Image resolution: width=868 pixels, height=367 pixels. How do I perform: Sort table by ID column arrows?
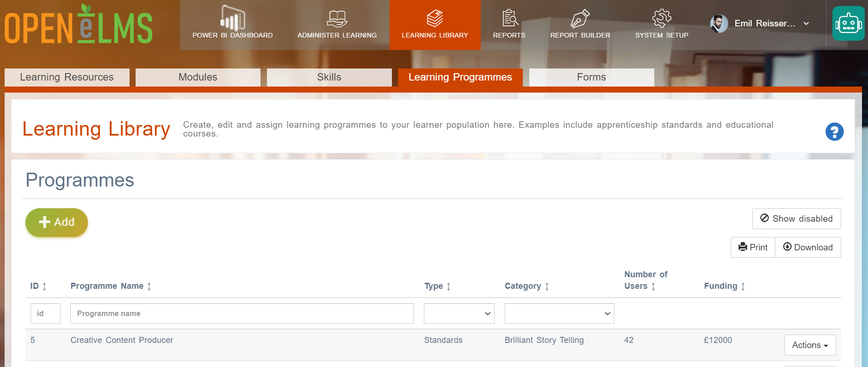(44, 286)
